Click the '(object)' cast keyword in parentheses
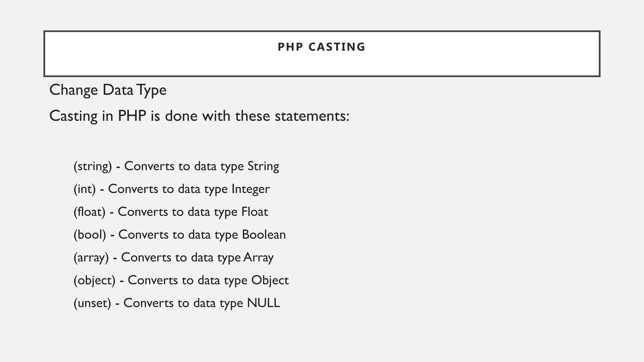Screen dimensions: 644x362 pyautogui.click(x=94, y=281)
